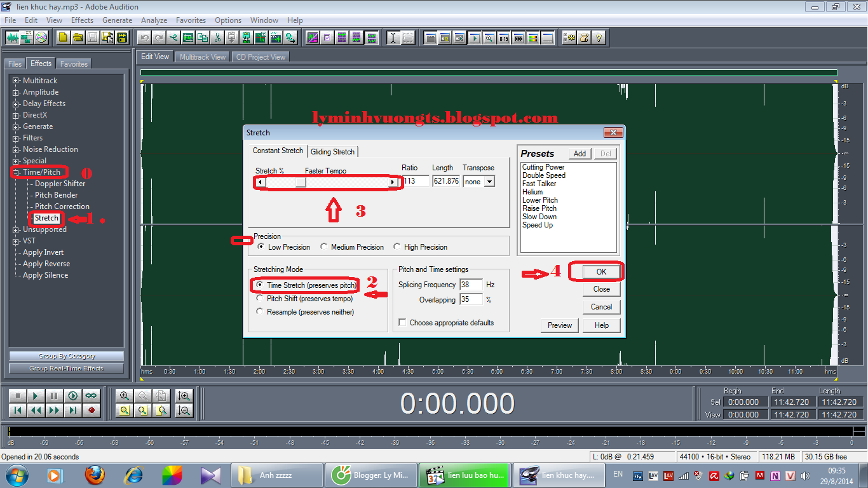Switch to the Files panel tab

[x=15, y=64]
